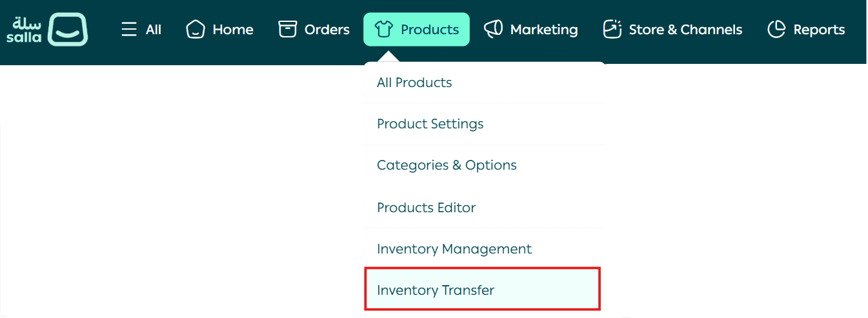Click the Marketing megaphone icon
This screenshot has height=318, width=868.
493,30
